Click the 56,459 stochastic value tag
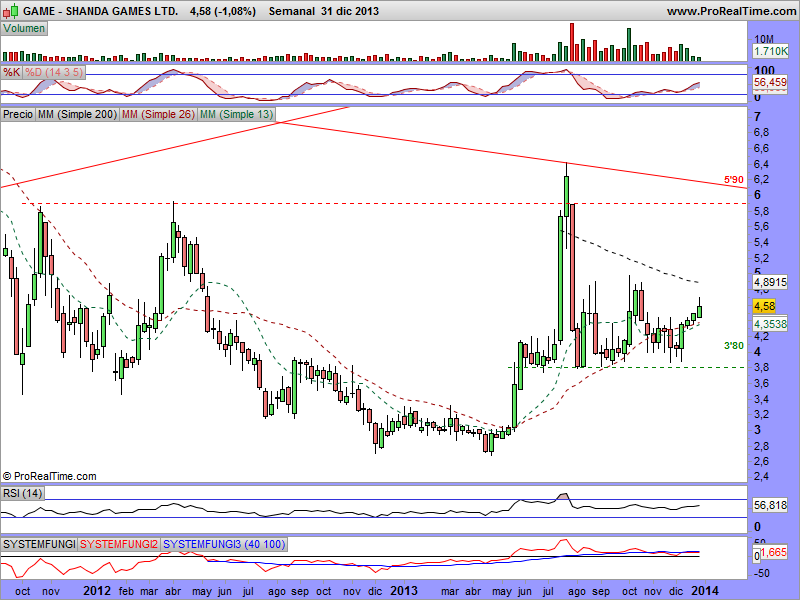The height and width of the screenshot is (600, 800). (771, 82)
